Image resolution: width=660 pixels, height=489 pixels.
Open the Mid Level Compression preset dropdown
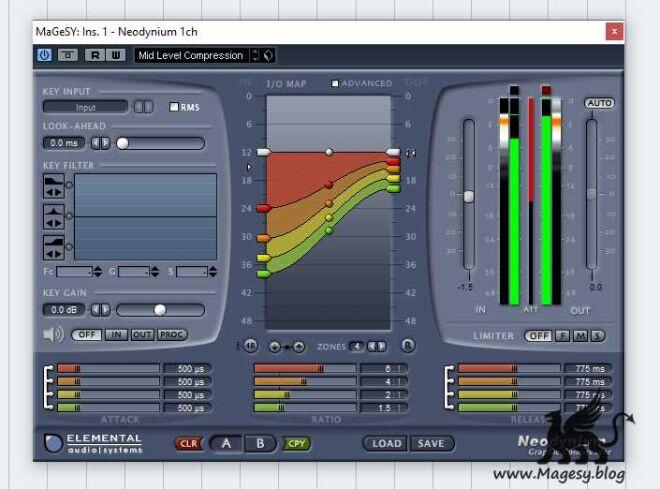192,56
